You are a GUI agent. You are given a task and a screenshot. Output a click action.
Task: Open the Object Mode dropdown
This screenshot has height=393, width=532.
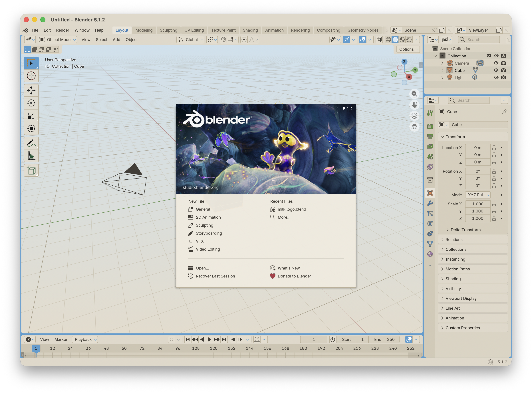(57, 40)
